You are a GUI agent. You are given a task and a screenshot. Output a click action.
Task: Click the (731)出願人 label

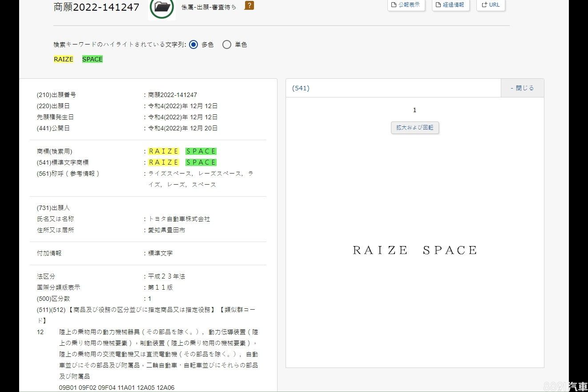click(x=53, y=208)
